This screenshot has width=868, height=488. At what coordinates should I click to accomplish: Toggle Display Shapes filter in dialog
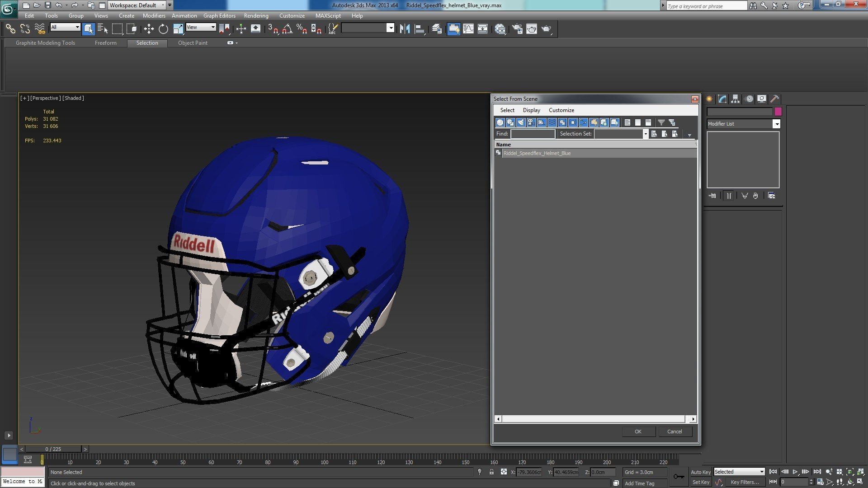510,122
